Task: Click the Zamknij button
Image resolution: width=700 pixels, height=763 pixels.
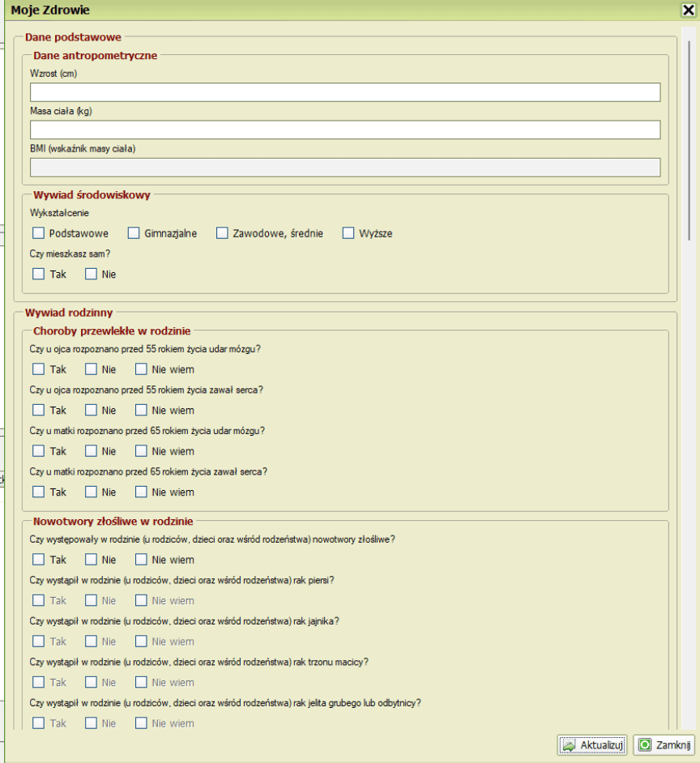Action: 664,744
